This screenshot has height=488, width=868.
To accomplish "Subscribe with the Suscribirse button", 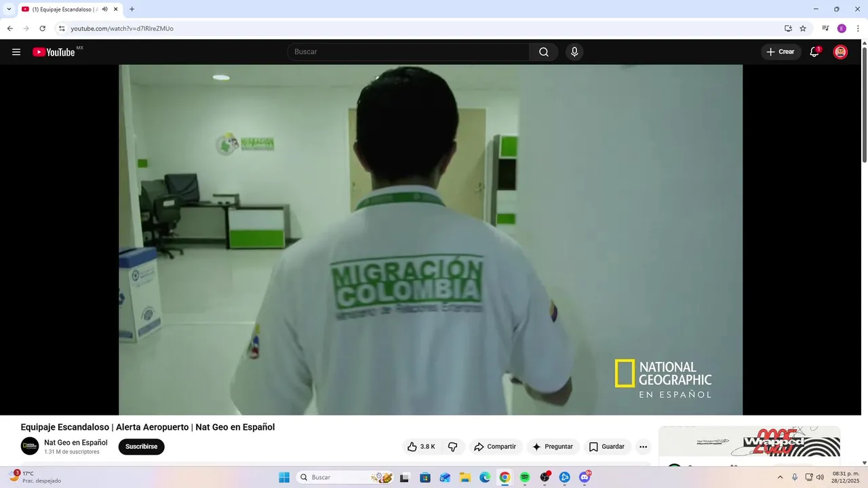I will click(x=141, y=447).
